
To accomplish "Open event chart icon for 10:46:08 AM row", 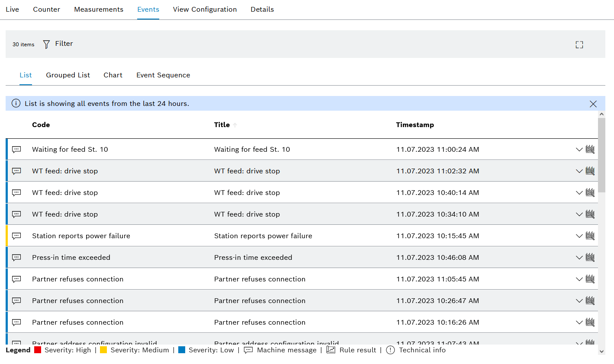I will pyautogui.click(x=590, y=257).
